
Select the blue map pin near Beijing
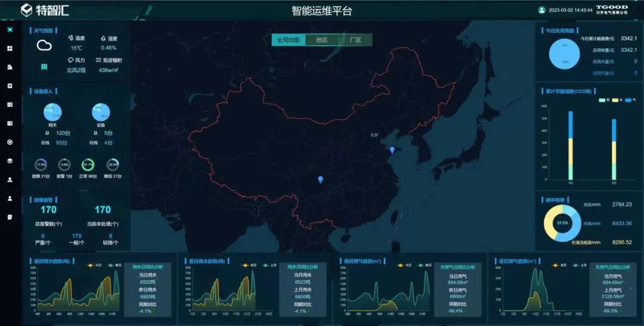coord(392,150)
